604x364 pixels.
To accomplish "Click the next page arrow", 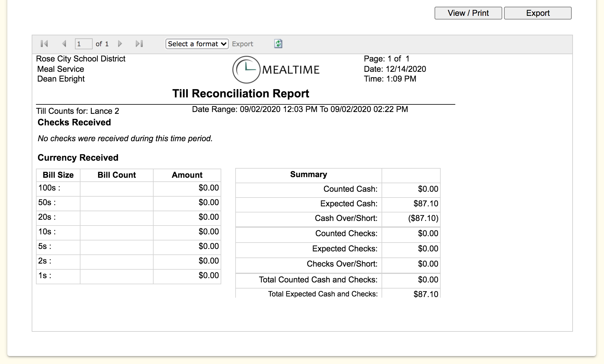I will (x=120, y=44).
